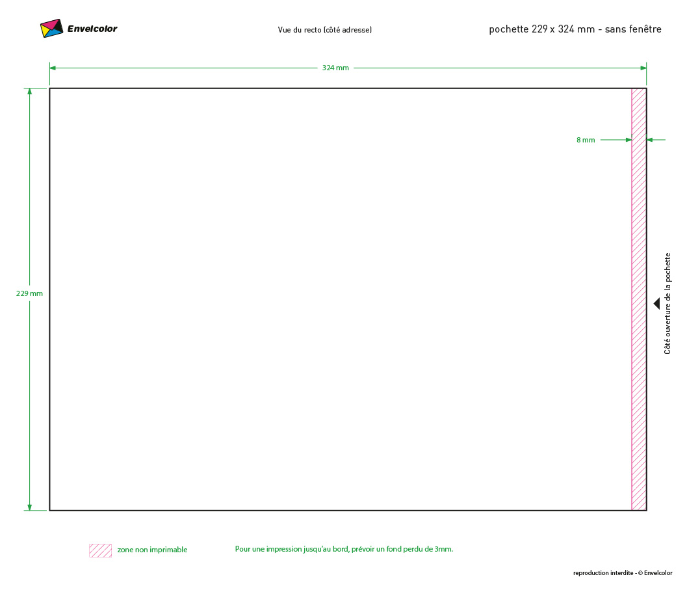Click the 'pochette 229 x 324 mm' title
This screenshot has height=590, width=700.
575,29
